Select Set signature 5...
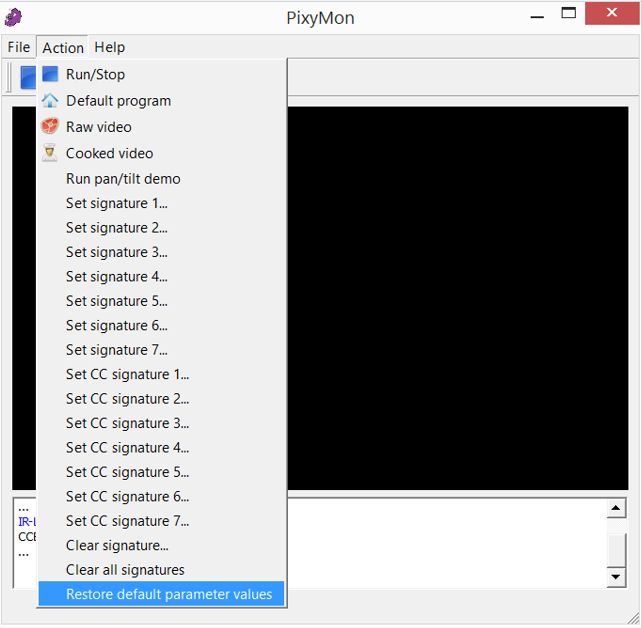 161,301
